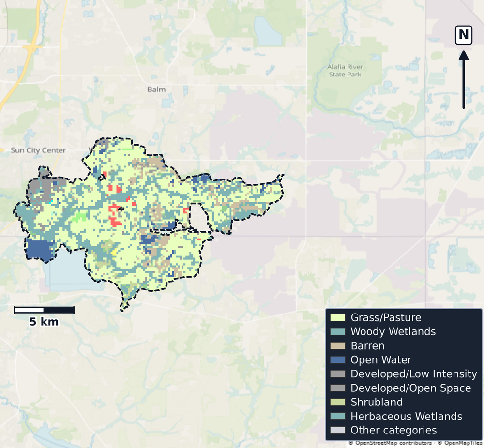Click the '5 km' scale label
The width and height of the screenshot is (484, 448).
click(x=44, y=322)
